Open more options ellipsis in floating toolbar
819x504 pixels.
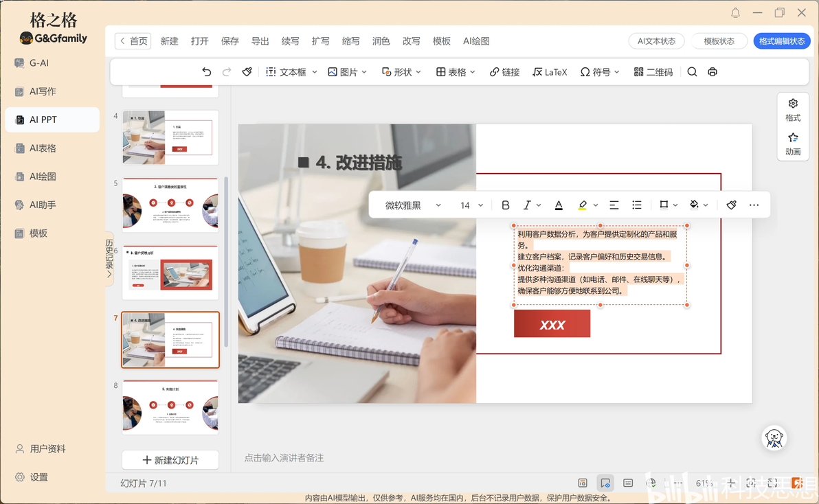coord(754,205)
